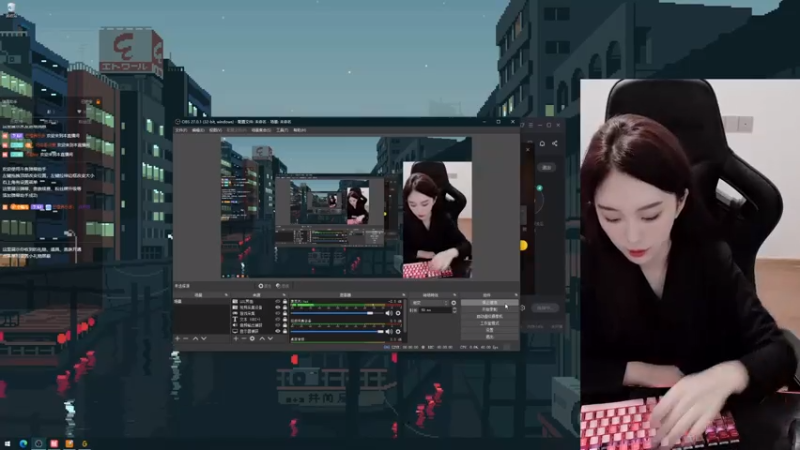This screenshot has height=450, width=800.
Task: Click the transition duration input field
Action: tap(435, 310)
